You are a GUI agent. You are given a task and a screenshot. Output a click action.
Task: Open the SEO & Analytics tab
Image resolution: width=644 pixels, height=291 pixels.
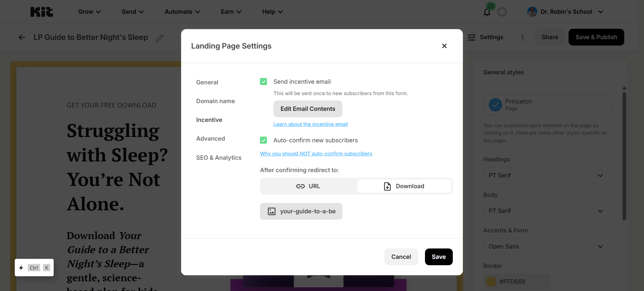[x=219, y=158]
